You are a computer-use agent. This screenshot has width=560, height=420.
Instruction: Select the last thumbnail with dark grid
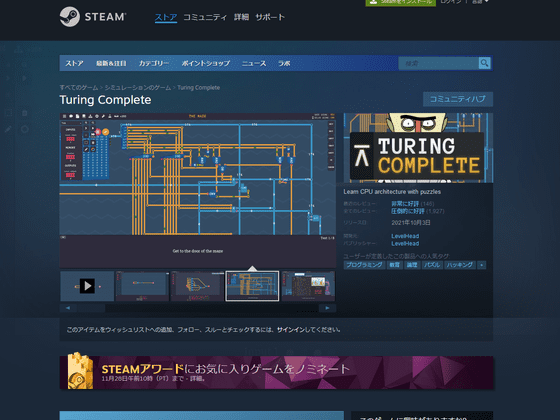[308, 286]
